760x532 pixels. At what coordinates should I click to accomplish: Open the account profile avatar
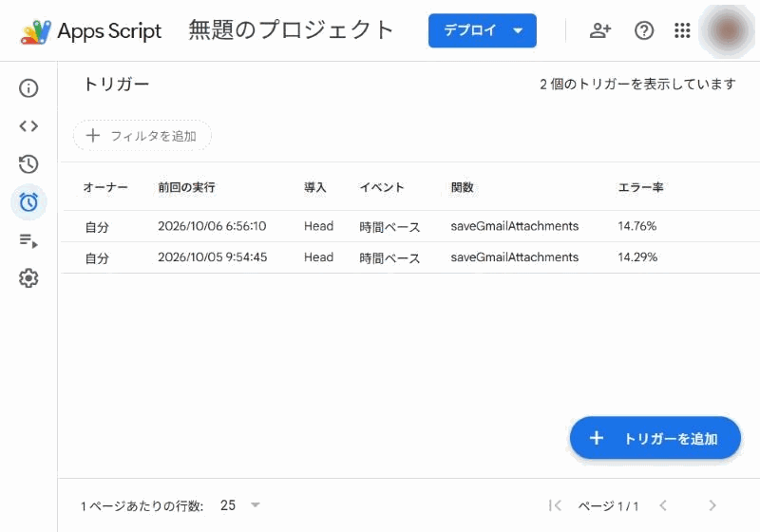[727, 30]
